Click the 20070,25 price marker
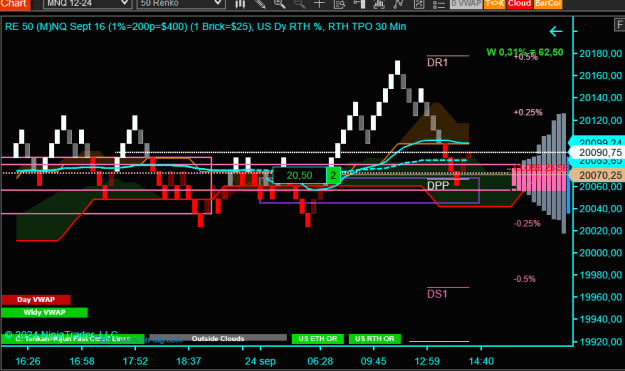Screen dimensions: 625x371 click(598, 175)
